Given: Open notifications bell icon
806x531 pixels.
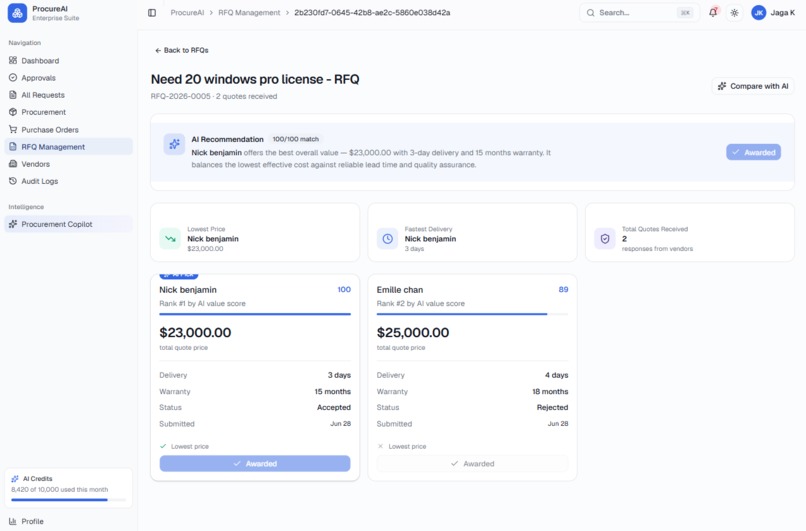Looking at the screenshot, I should [713, 13].
